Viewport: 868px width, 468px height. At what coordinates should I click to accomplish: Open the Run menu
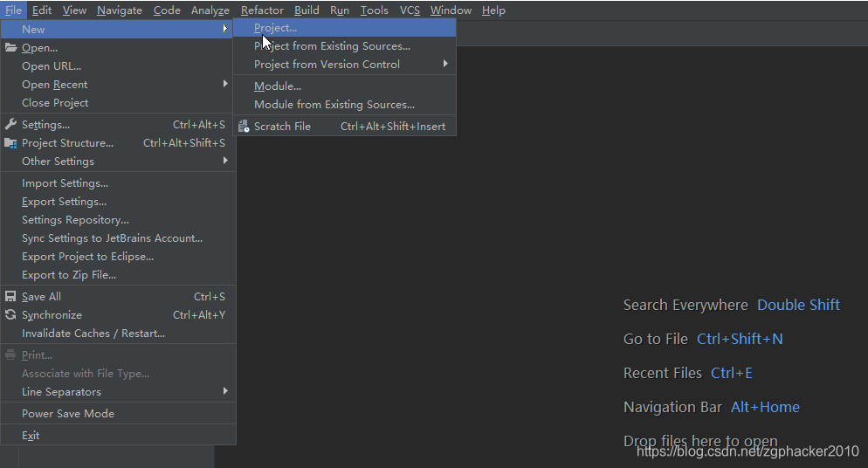(340, 10)
